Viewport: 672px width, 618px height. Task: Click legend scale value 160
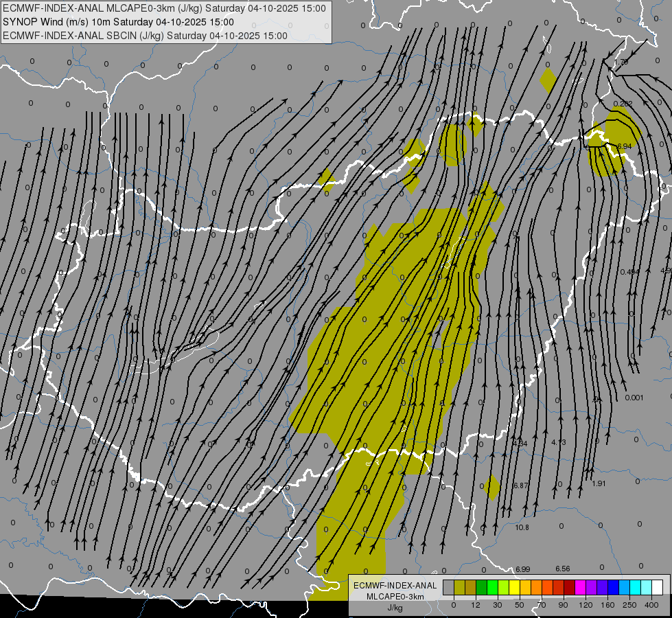[607, 605]
